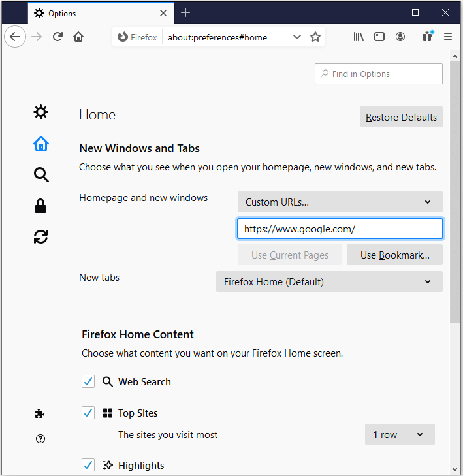The image size is (463, 476).
Task: Click the Top Sites label
Action: [138, 413]
